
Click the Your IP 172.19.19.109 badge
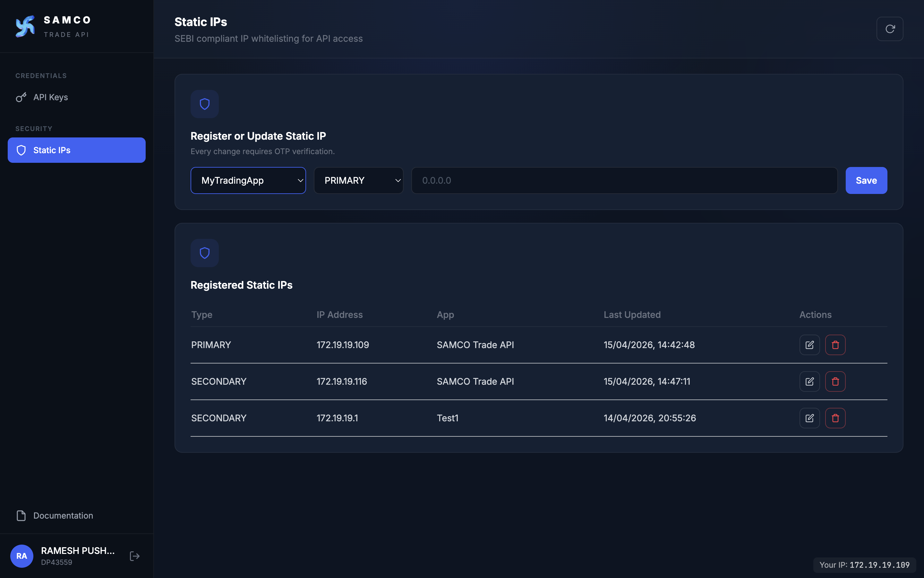tap(864, 565)
